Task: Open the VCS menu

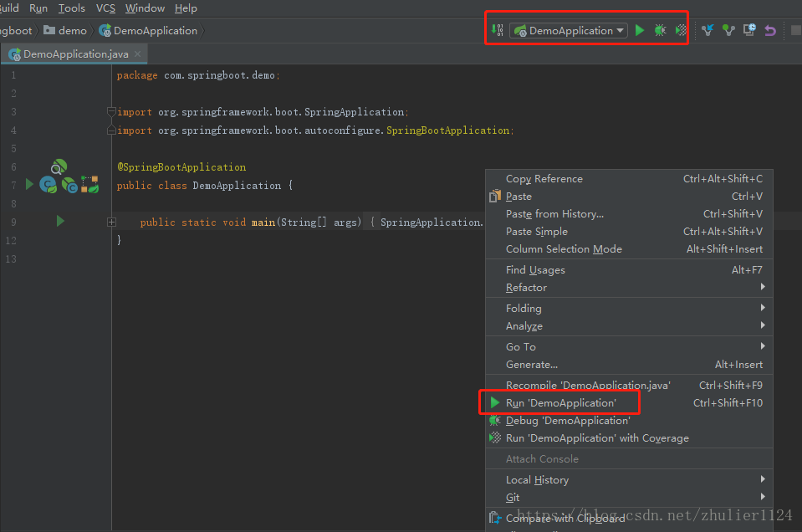Action: pyautogui.click(x=105, y=8)
